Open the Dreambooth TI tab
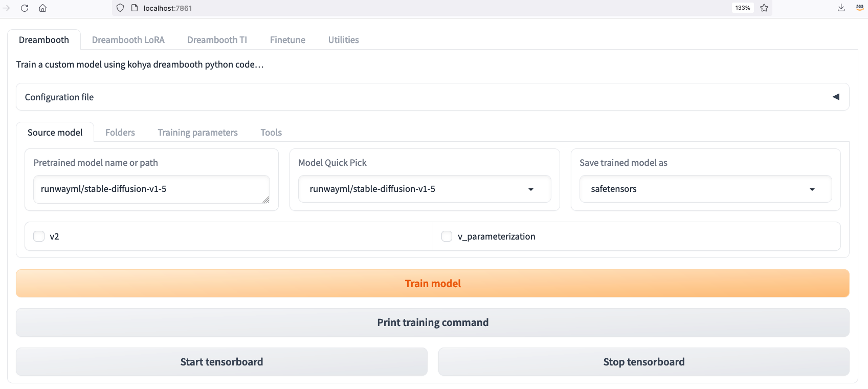This screenshot has height=389, width=868. (x=217, y=40)
